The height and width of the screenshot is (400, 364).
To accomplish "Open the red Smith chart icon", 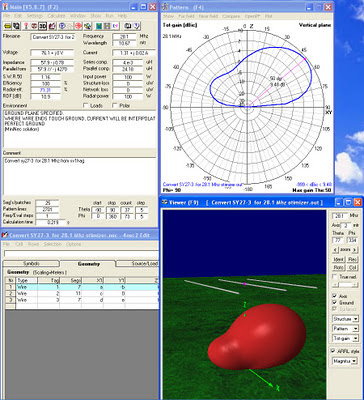I will (79, 26).
